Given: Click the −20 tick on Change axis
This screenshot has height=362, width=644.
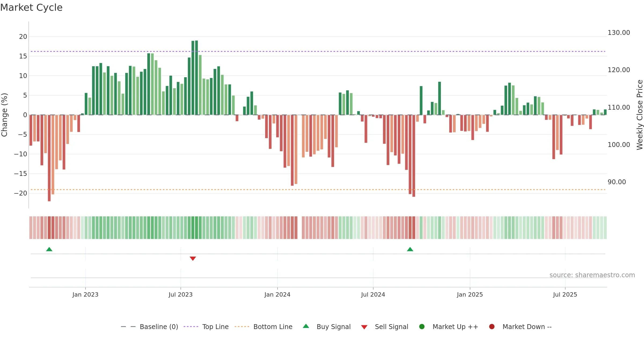Looking at the screenshot, I should coord(21,193).
